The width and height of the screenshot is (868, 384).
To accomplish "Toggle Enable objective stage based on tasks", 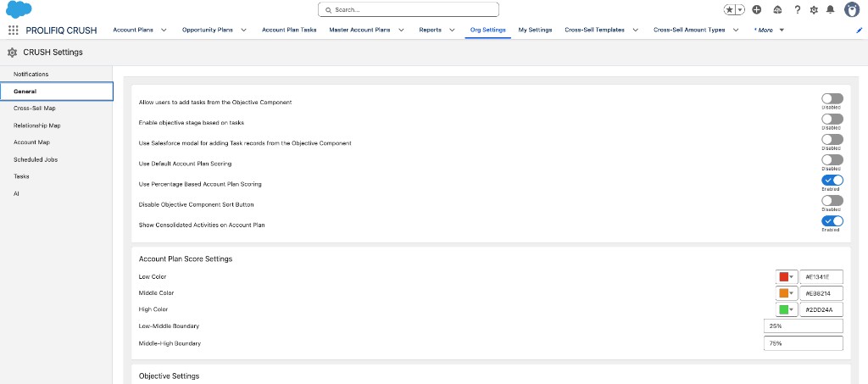I will click(x=832, y=119).
